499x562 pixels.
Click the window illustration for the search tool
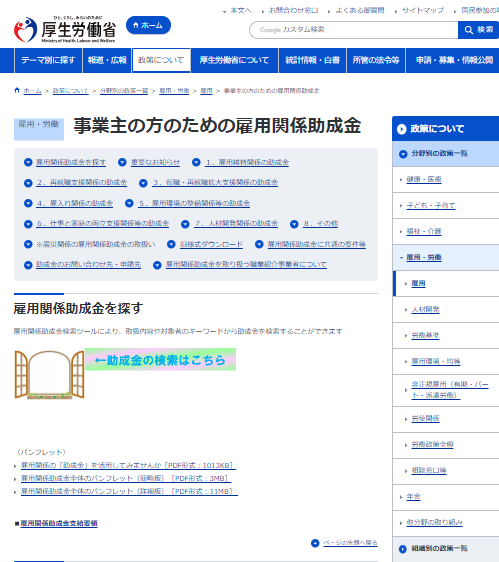49,375
